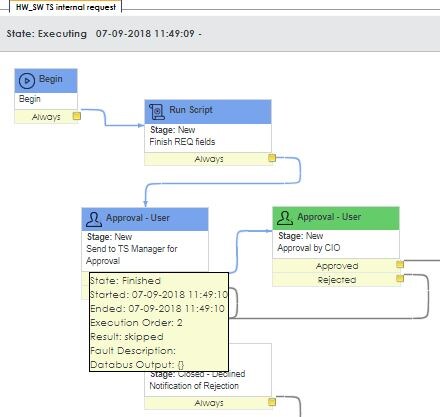
Task: Click the yellow connector on Run Script Always
Action: (x=272, y=158)
